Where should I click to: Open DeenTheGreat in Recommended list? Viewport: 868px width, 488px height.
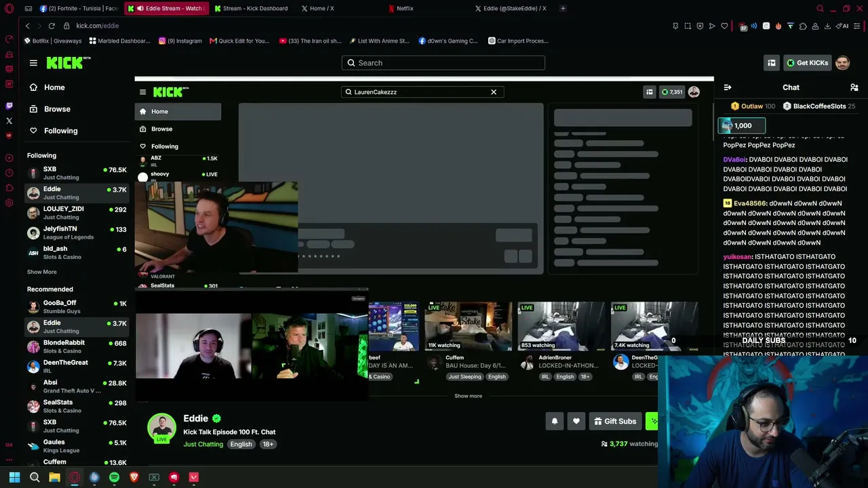point(77,367)
